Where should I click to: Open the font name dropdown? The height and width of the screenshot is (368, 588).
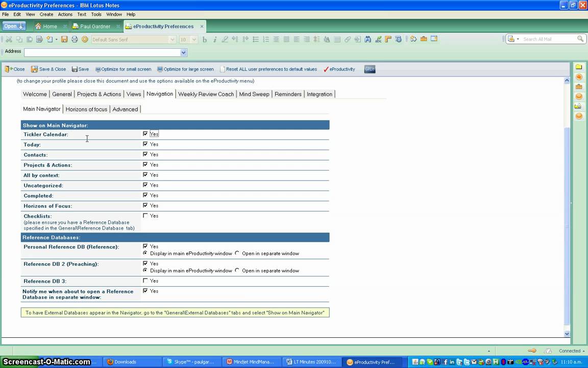click(x=172, y=39)
